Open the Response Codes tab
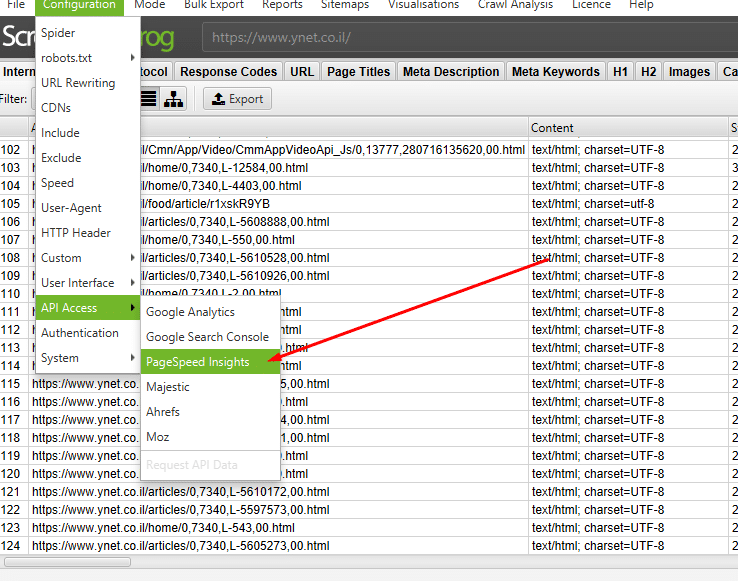Viewport: 738px width, 581px height. 228,72
